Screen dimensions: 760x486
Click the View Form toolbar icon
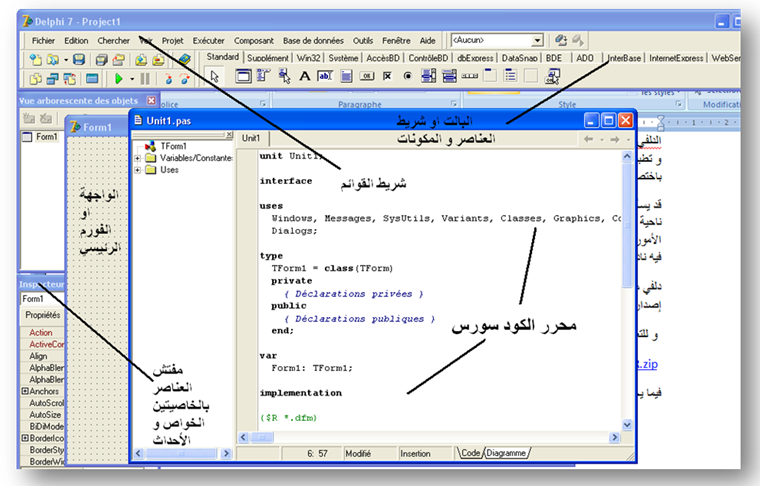click(52, 78)
